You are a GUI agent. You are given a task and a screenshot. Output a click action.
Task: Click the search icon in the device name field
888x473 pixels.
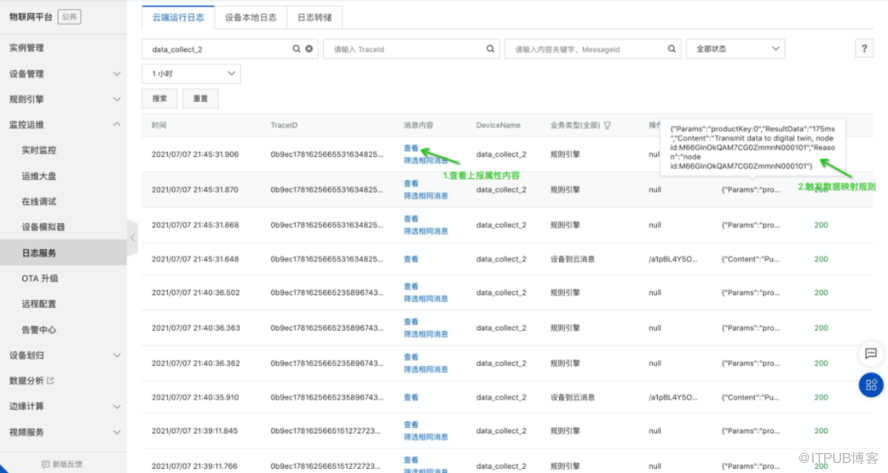point(297,49)
